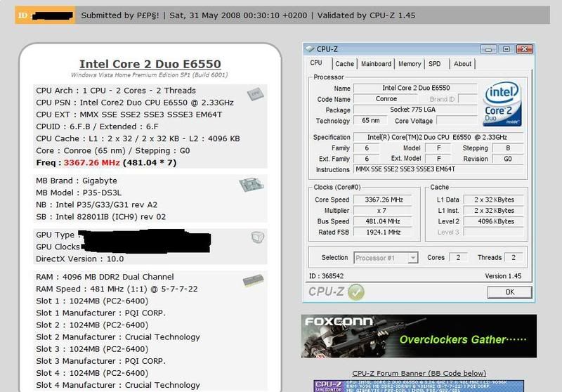Click the DirectX Version : 10.0 line
This screenshot has width=562, height=392.
pos(79,259)
